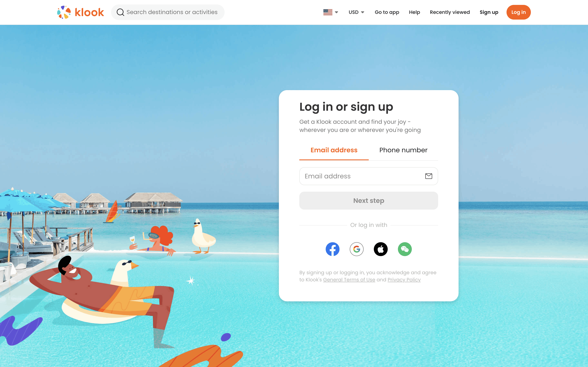This screenshot has width=588, height=367.
Task: Log in with the WeChat icon
Action: coord(404,249)
